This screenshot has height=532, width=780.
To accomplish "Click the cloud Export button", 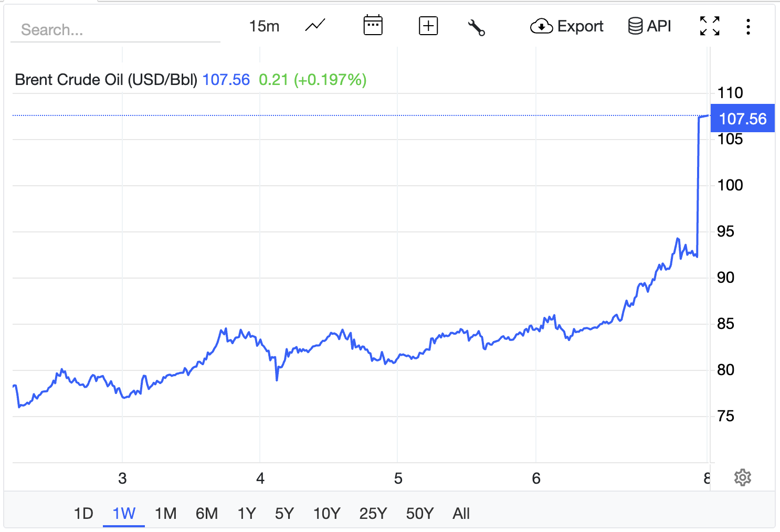I will [x=567, y=26].
